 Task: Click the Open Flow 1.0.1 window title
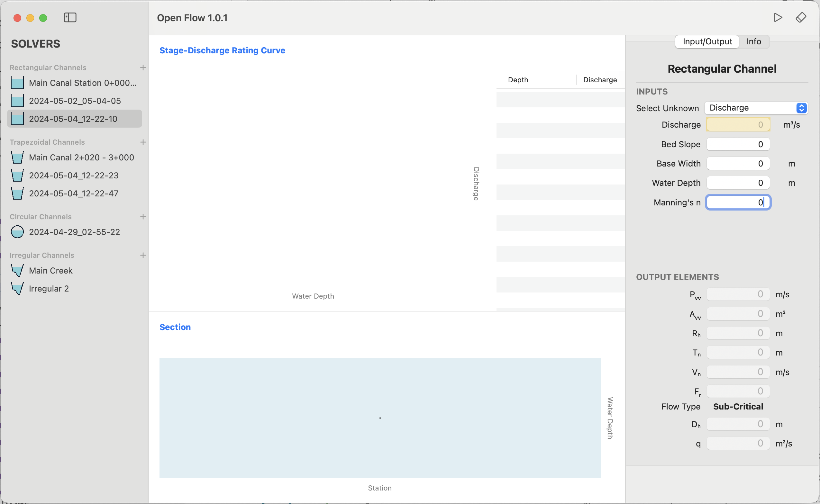coord(192,18)
